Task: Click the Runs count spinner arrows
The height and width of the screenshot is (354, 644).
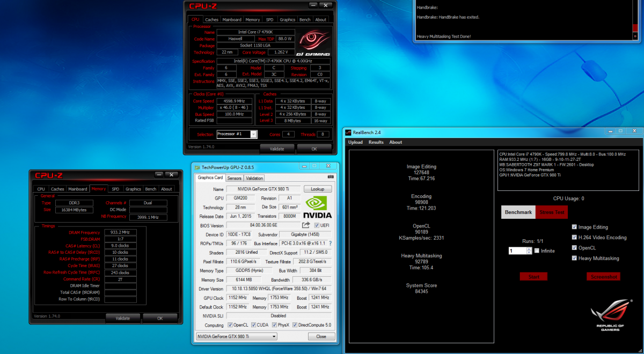Action: coord(529,250)
